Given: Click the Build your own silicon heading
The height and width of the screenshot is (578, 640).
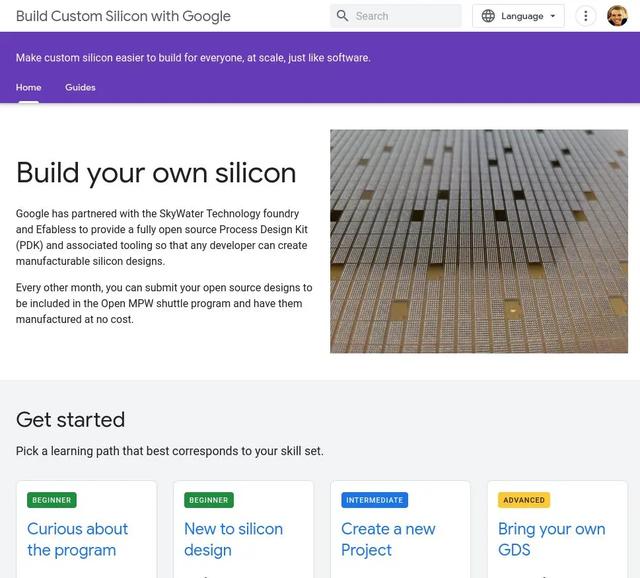Looking at the screenshot, I should [x=156, y=173].
